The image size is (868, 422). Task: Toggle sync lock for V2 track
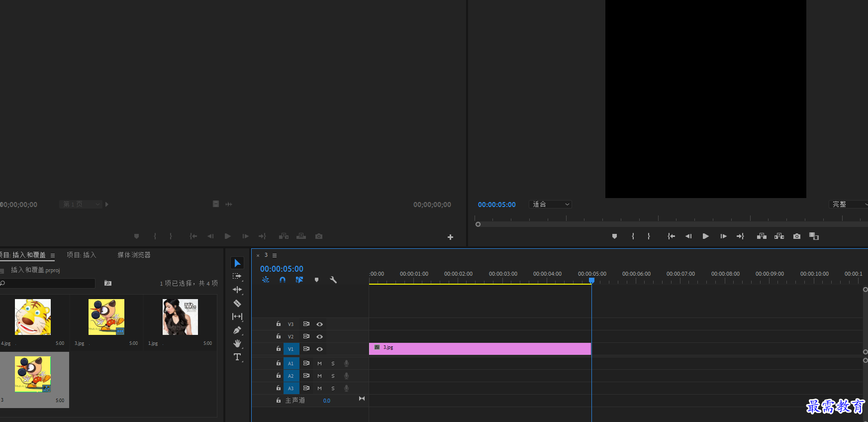click(x=306, y=336)
